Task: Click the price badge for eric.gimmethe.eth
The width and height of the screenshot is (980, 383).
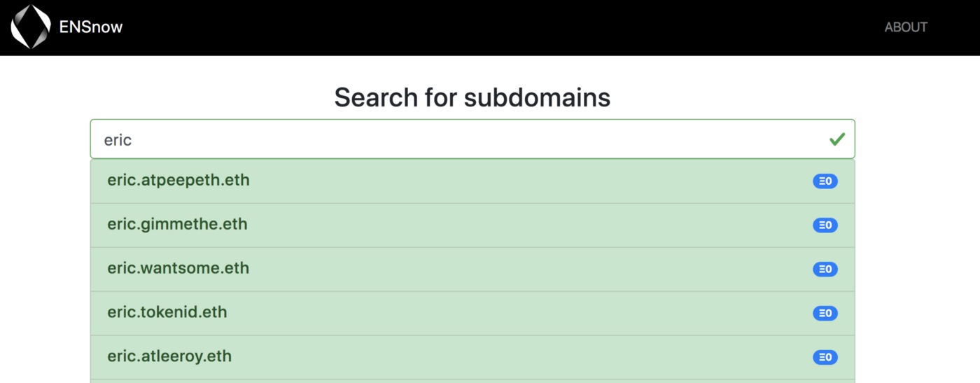Action: point(825,225)
